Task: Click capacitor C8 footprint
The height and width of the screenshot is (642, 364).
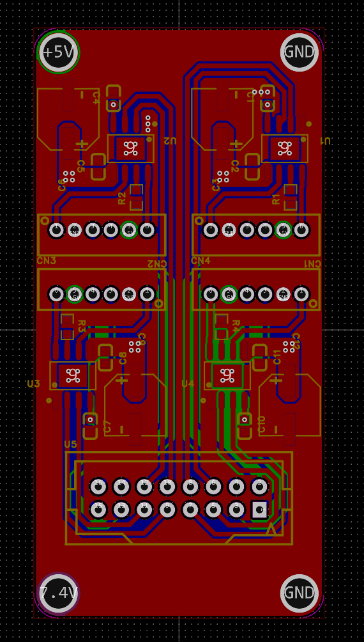Action: (105, 357)
